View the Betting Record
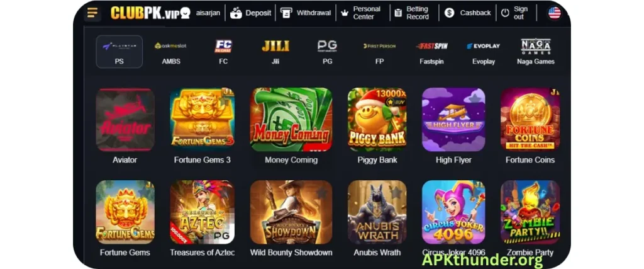This screenshot has height=269, width=644. pos(412,13)
